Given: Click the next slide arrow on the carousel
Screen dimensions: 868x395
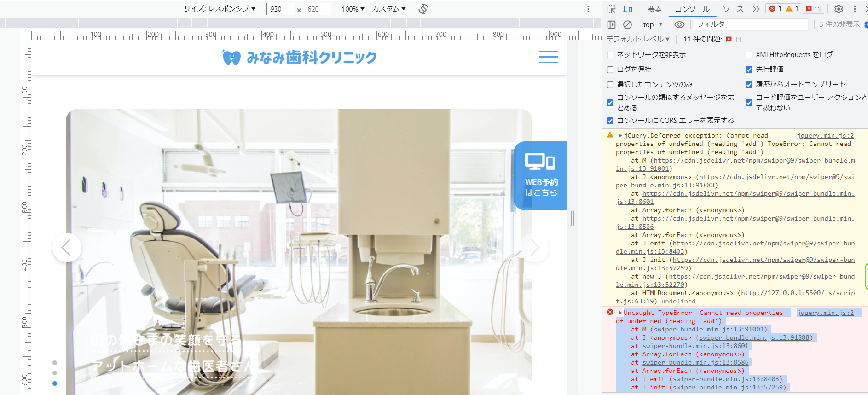Looking at the screenshot, I should [534, 248].
